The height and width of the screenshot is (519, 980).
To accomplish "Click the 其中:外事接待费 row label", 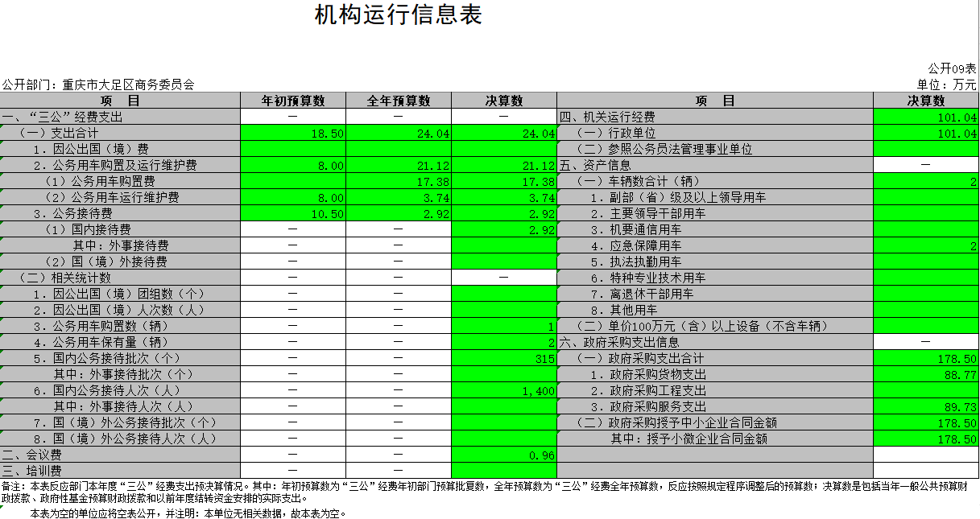I will pyautogui.click(x=121, y=245).
